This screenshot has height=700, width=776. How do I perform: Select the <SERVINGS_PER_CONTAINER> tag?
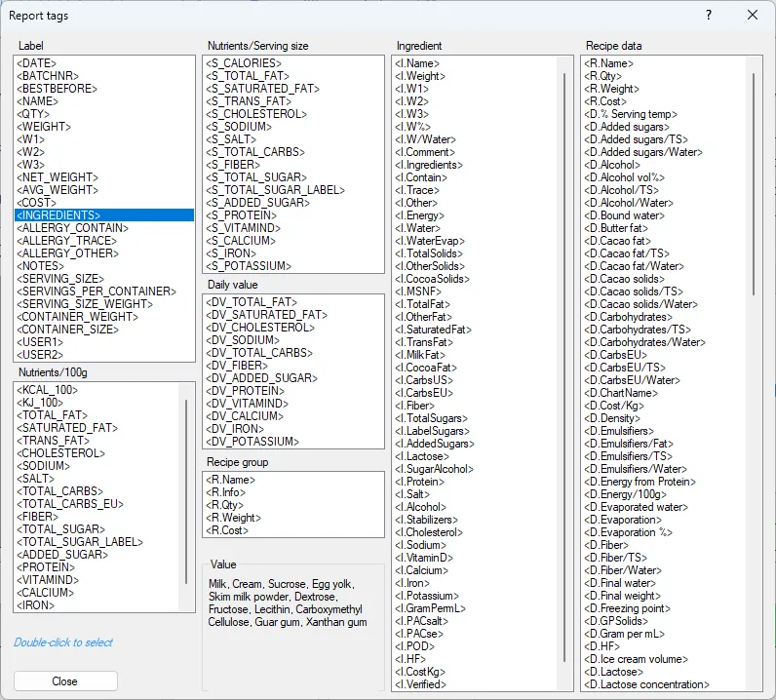97,292
